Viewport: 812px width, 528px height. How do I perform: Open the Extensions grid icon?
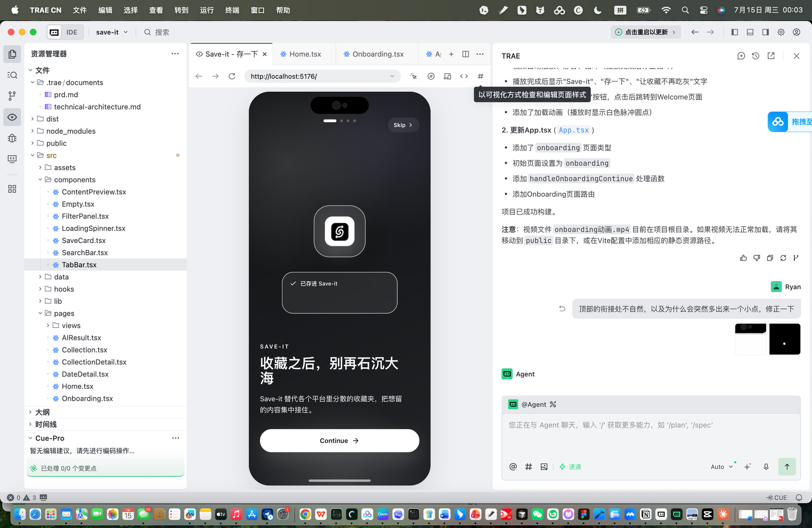coord(12,189)
